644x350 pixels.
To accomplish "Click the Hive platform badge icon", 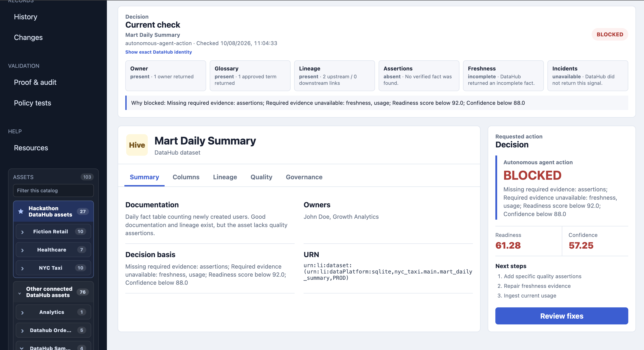I will (x=137, y=145).
